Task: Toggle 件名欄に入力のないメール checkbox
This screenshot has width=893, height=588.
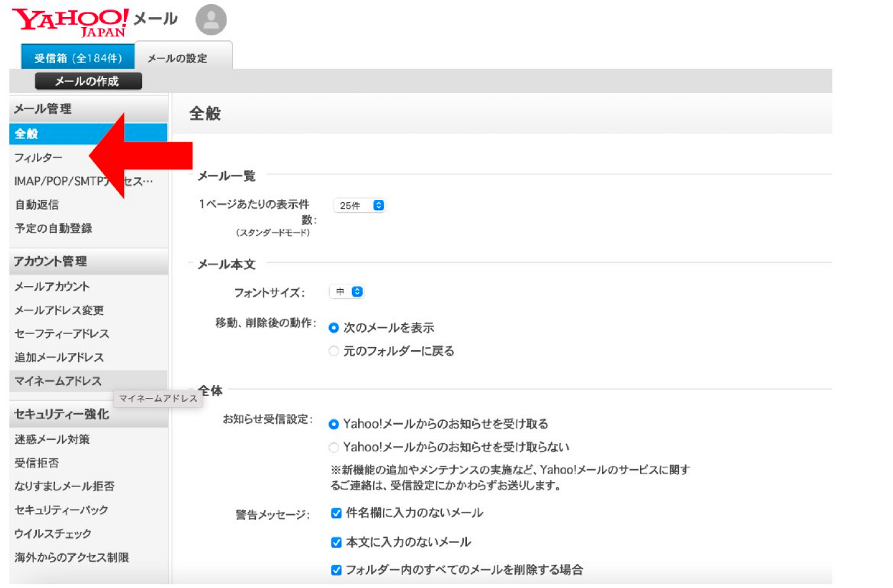Action: 336,513
